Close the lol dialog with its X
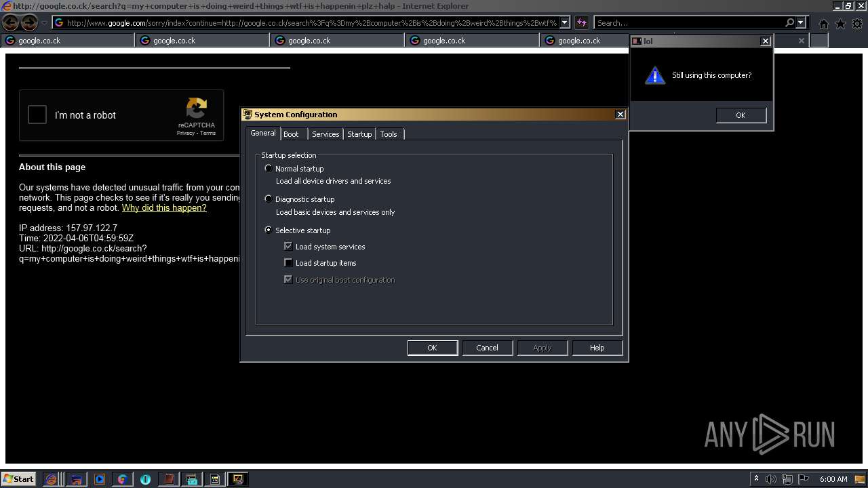Viewport: 868px width, 488px height. [x=766, y=41]
